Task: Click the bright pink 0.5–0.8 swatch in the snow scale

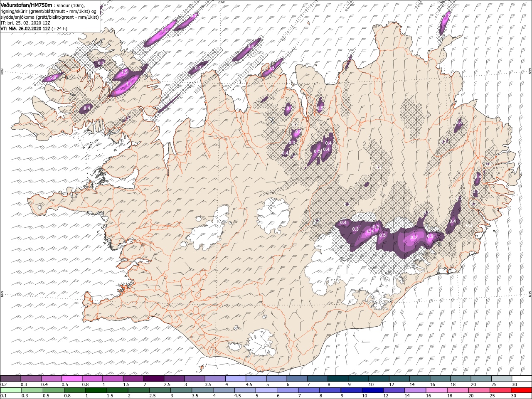Action: click(72, 379)
